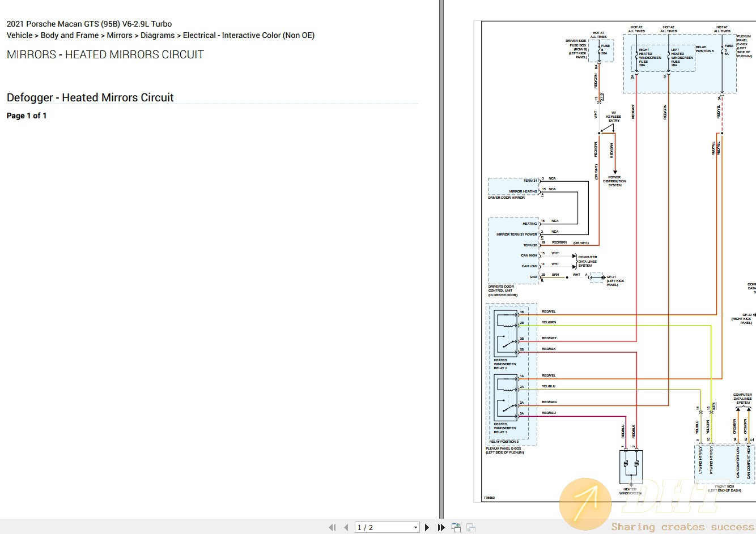
Task: Click the DRIVER DOOR MIRROR label
Action: (506, 198)
